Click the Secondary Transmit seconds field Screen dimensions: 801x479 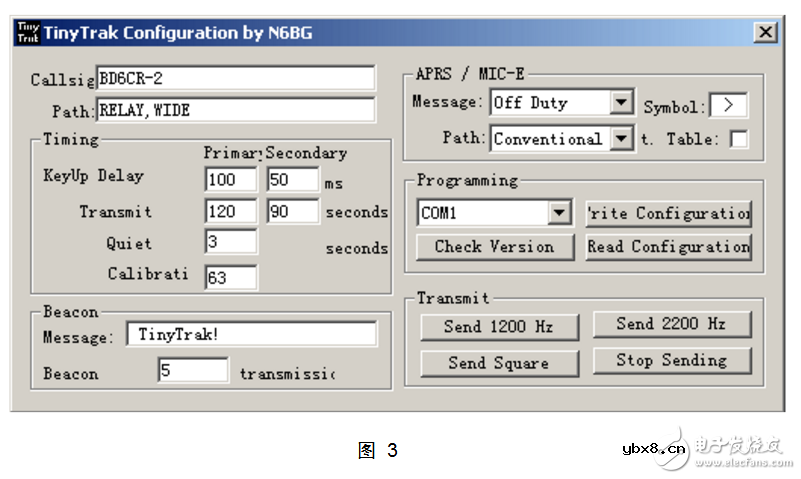tap(293, 211)
